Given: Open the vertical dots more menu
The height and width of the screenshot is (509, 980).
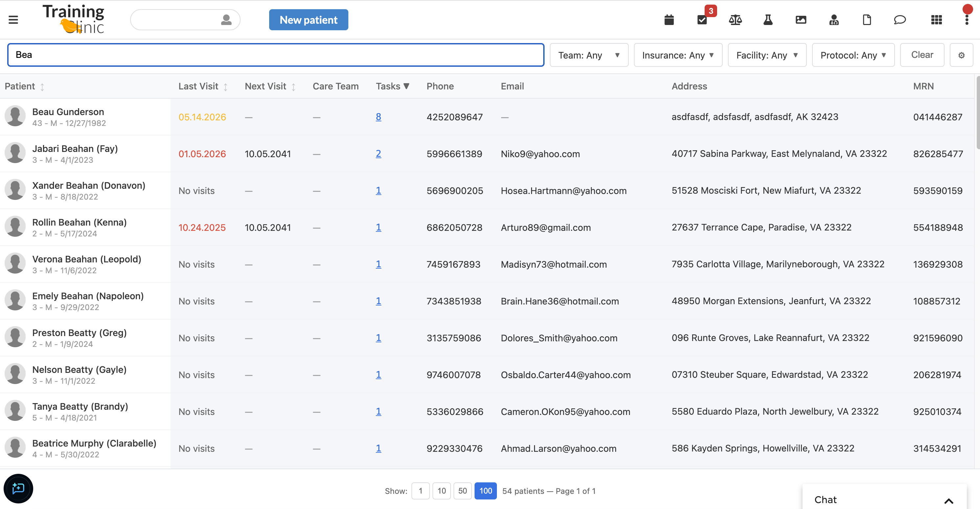Looking at the screenshot, I should pyautogui.click(x=966, y=19).
